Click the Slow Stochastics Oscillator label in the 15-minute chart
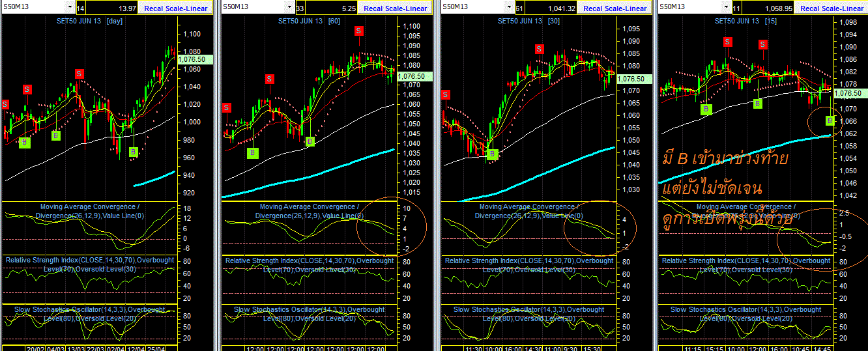Viewport: 868px width, 351px height. click(746, 313)
